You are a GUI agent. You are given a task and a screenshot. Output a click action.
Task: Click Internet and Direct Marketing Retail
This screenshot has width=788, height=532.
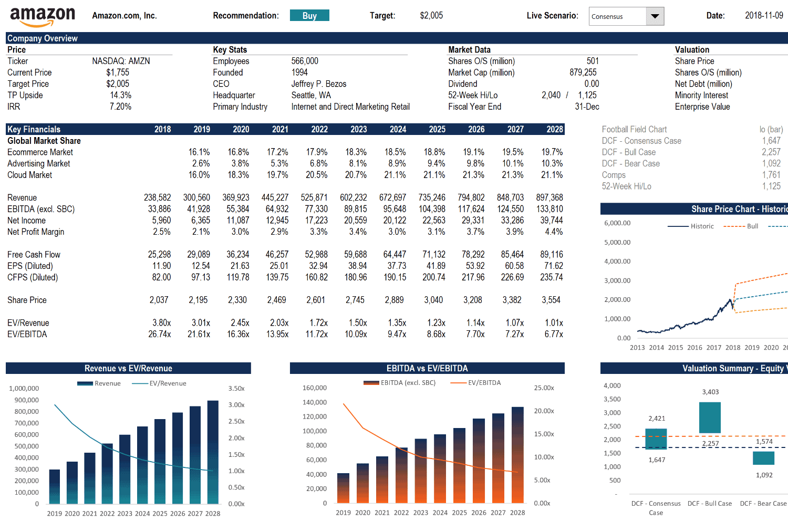click(x=350, y=107)
